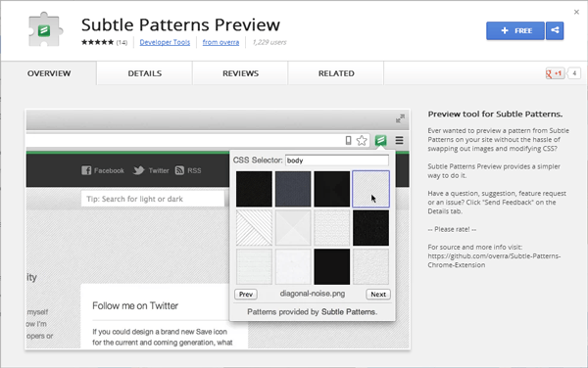Click the "(14)" review count next to the stars
588x368 pixels.
pyautogui.click(x=122, y=42)
